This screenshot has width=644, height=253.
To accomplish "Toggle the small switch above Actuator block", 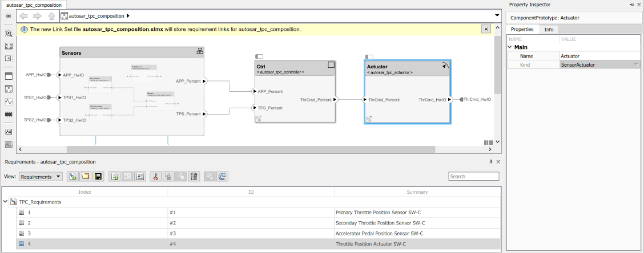I will coord(369,56).
